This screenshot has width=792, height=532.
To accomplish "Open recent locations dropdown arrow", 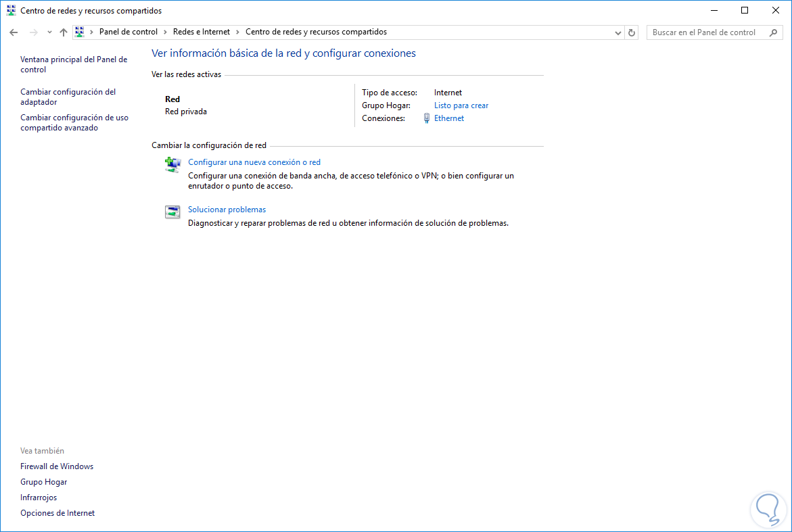I will (x=49, y=32).
